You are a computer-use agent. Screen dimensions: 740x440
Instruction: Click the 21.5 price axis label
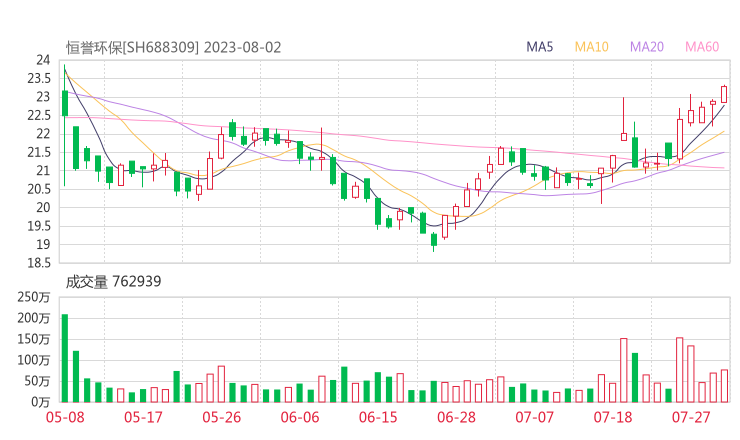tap(39, 152)
